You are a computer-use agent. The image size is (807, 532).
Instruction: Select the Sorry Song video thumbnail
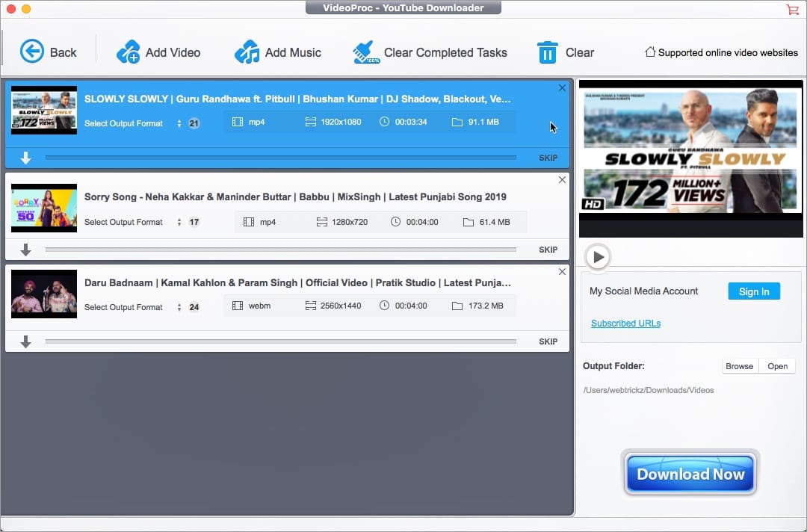click(x=44, y=208)
